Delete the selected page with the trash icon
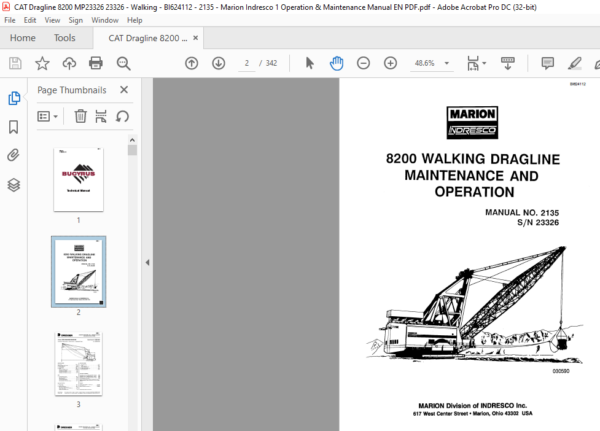 (80, 116)
